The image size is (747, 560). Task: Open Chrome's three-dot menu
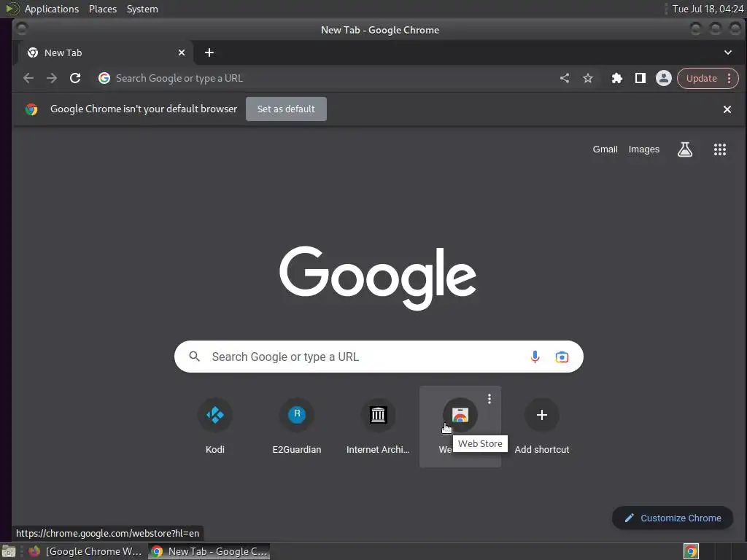point(729,79)
